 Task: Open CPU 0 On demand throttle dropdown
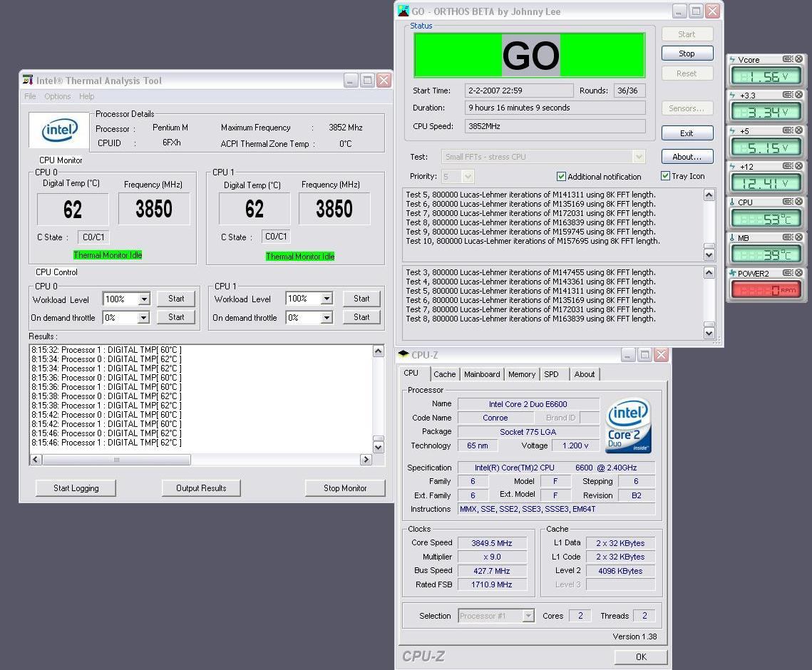point(143,317)
